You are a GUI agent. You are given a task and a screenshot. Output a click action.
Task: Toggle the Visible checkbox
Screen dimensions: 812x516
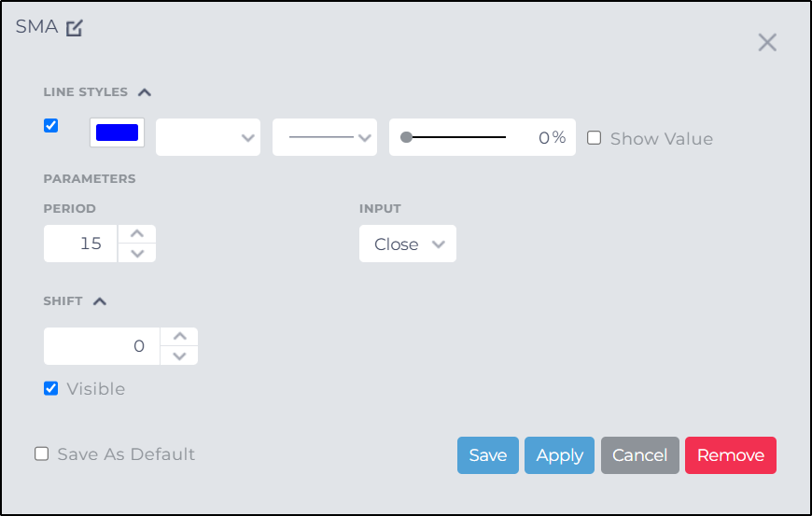tap(51, 388)
